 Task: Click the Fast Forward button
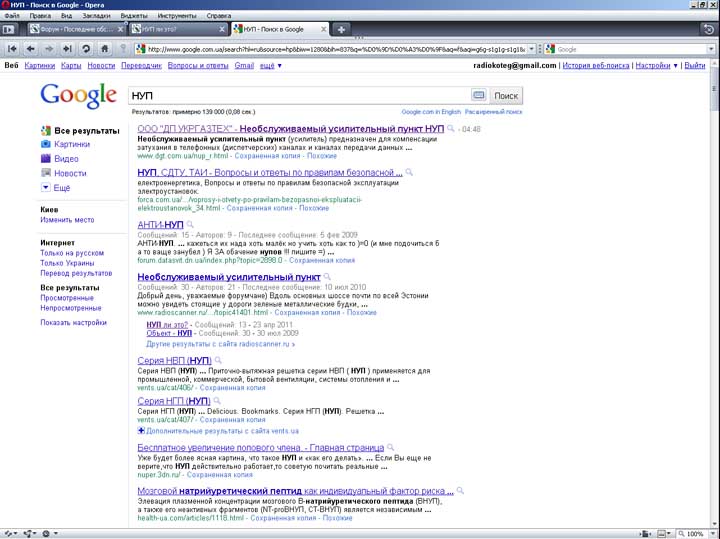(68, 48)
